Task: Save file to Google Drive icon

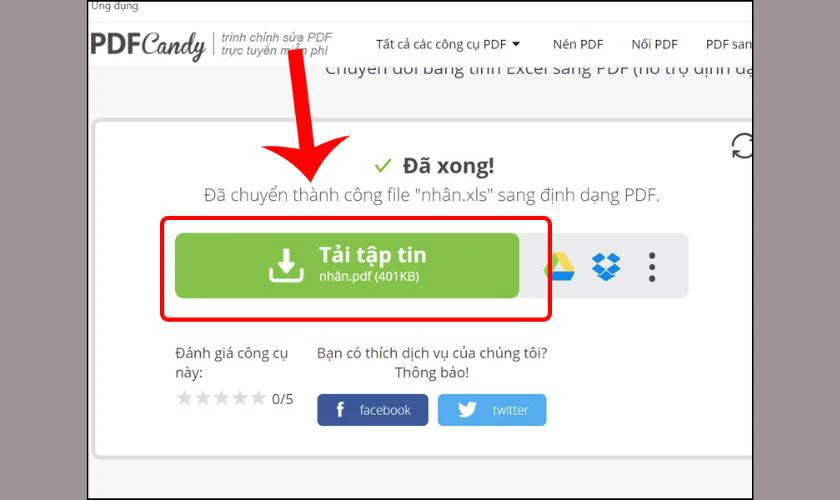Action: point(560,266)
